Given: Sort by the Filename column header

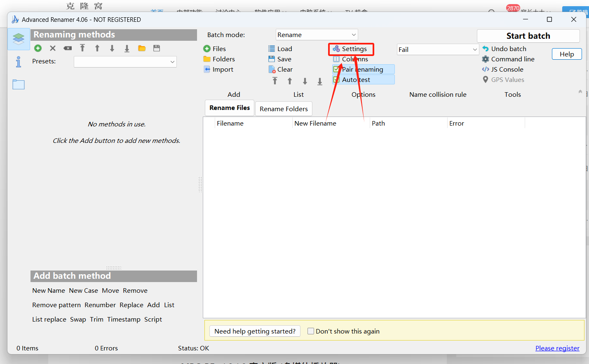Looking at the screenshot, I should (253, 123).
